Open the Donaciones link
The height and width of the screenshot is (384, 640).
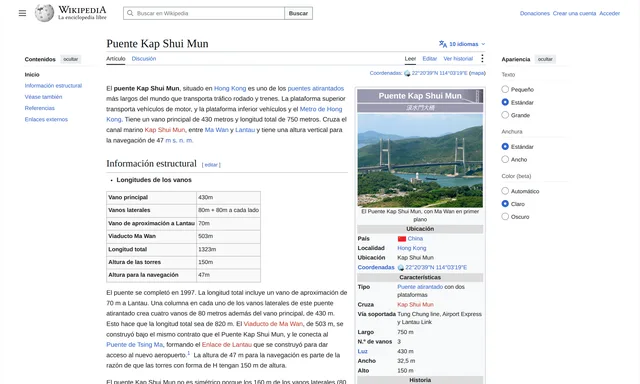pyautogui.click(x=535, y=13)
